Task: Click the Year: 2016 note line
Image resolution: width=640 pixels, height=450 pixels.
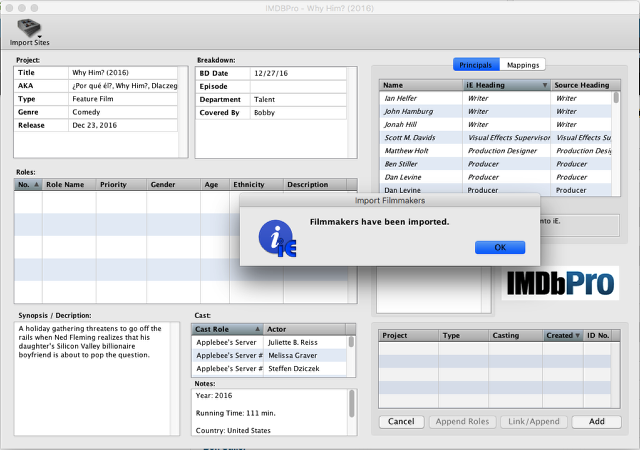Action: tap(214, 395)
